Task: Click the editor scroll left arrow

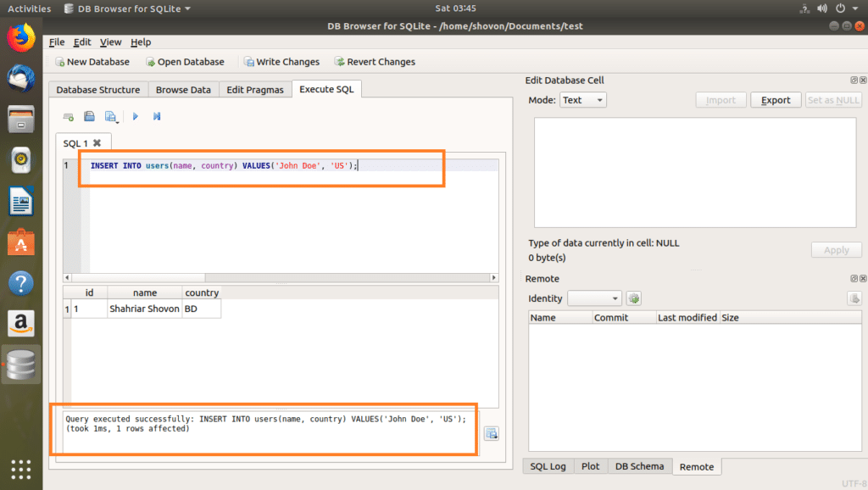Action: tap(67, 277)
